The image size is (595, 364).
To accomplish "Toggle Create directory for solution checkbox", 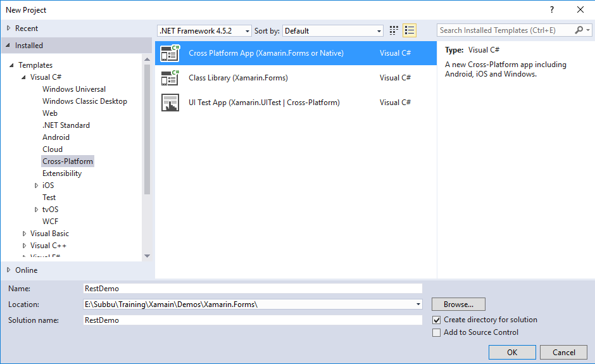I will 436,320.
